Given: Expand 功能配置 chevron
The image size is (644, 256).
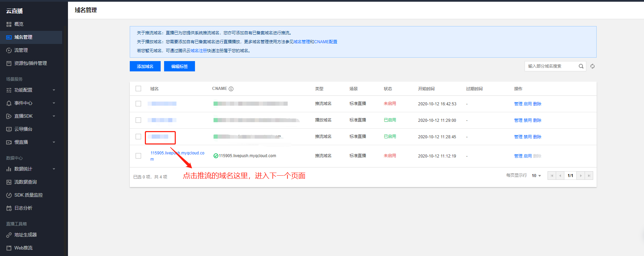Looking at the screenshot, I should pyautogui.click(x=54, y=90).
